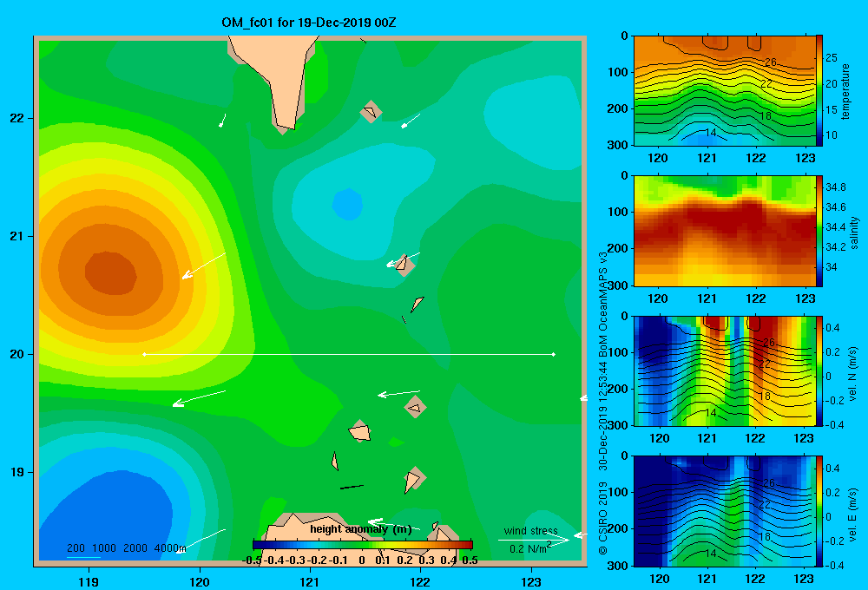Click the main map's 123 longitude label
This screenshot has width=868, height=590.
click(531, 581)
